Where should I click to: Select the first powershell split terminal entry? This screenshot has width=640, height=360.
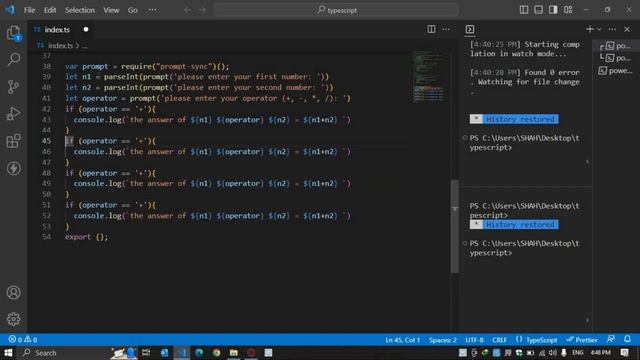pyautogui.click(x=616, y=46)
